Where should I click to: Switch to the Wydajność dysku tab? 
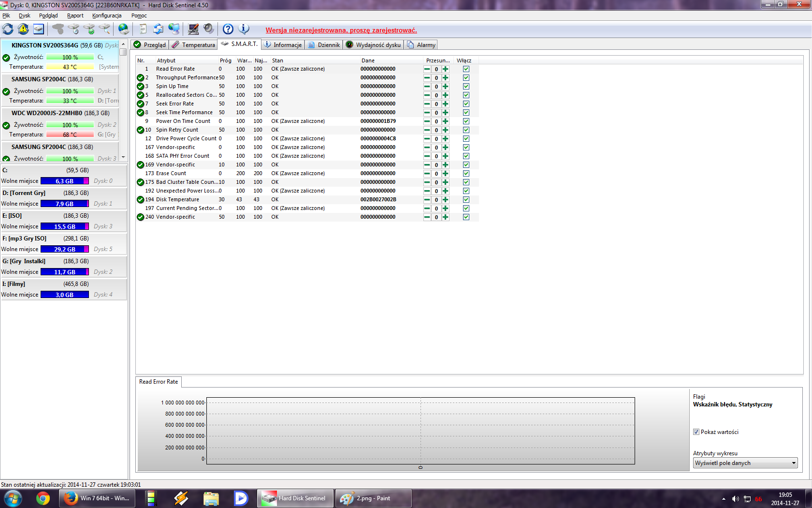pyautogui.click(x=373, y=45)
